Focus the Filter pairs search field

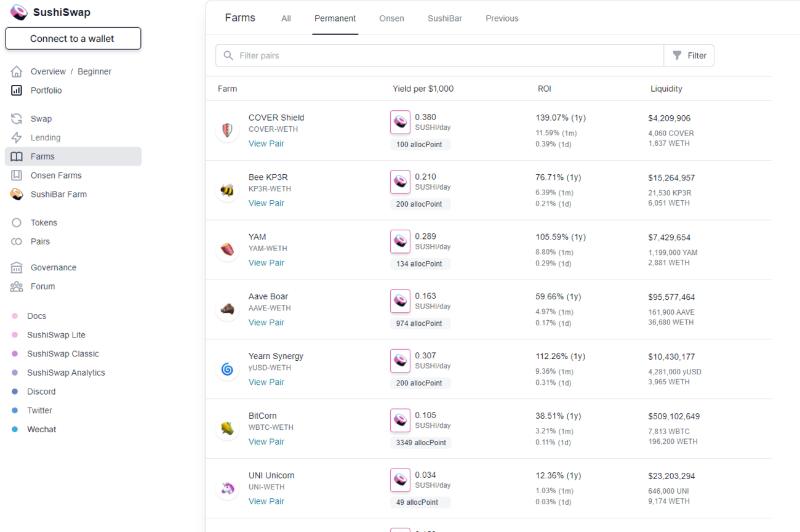click(x=440, y=56)
